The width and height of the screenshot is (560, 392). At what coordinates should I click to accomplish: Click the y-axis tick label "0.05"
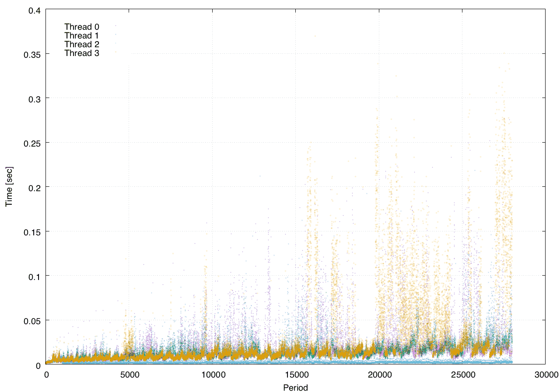pyautogui.click(x=31, y=320)
